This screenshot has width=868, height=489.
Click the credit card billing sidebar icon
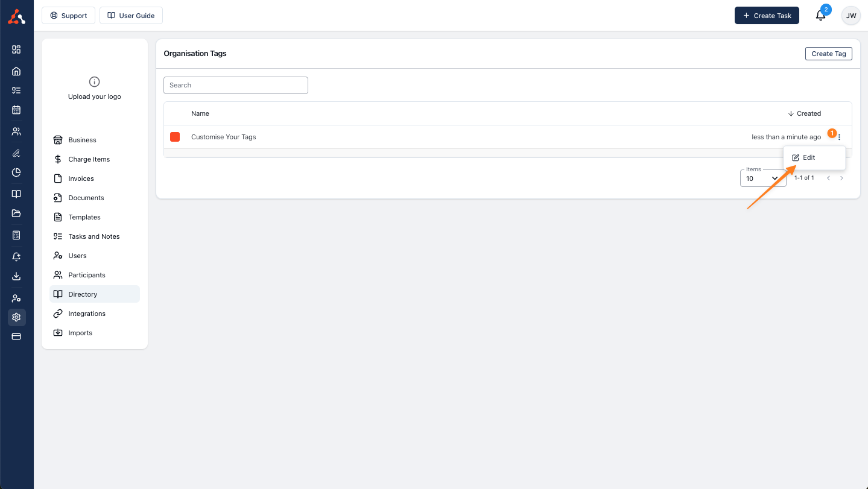tap(16, 336)
